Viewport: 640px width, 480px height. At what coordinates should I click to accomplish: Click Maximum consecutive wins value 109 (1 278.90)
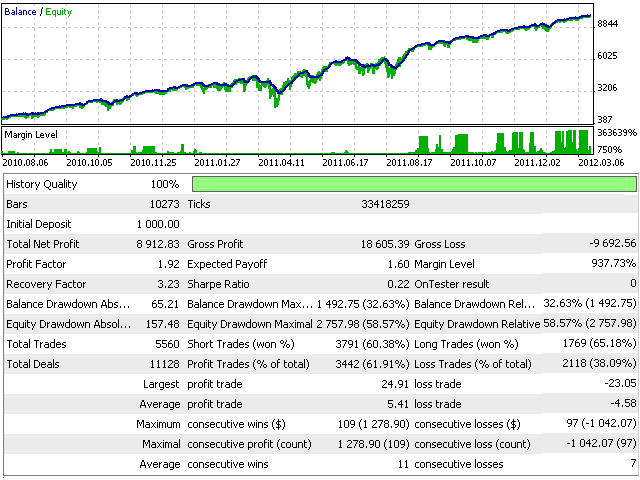tap(373, 424)
